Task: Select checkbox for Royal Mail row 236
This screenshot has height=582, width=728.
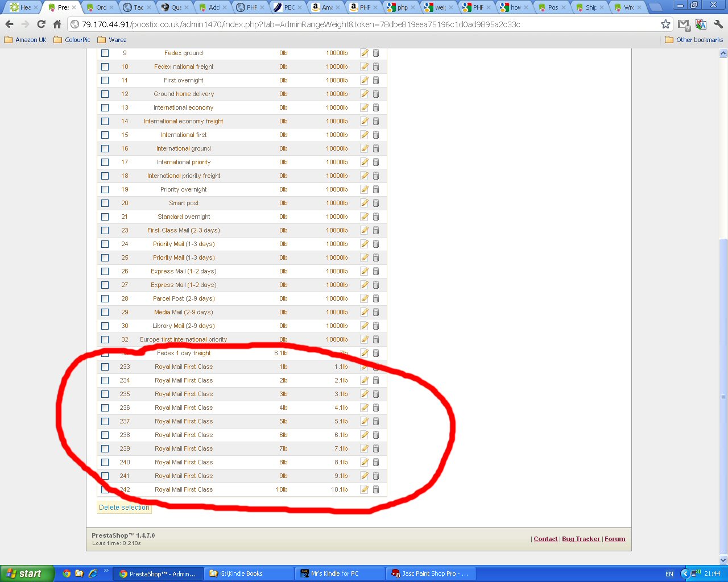Action: (105, 408)
